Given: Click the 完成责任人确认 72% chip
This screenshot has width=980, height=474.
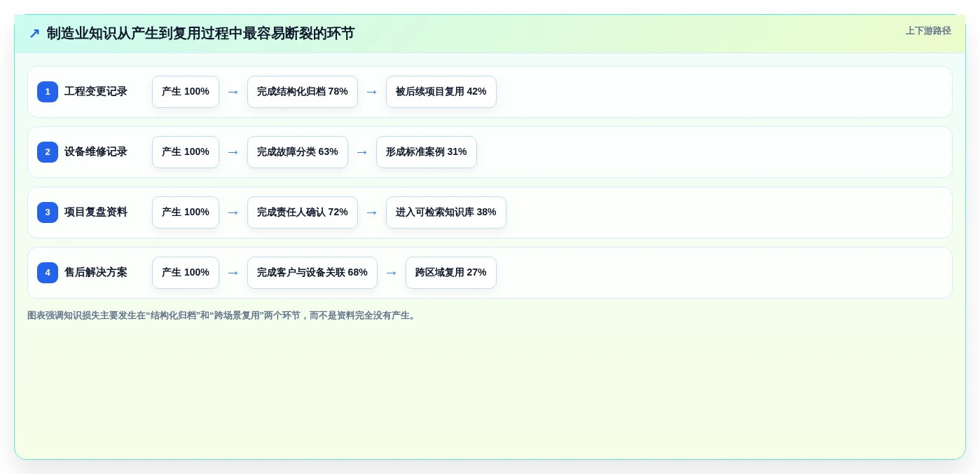Looking at the screenshot, I should coord(303,212).
